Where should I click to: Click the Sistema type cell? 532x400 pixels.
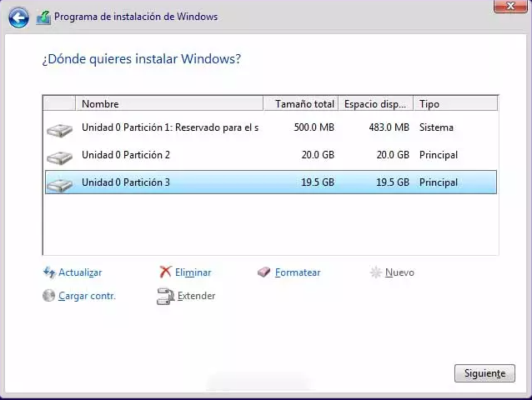[x=436, y=127]
